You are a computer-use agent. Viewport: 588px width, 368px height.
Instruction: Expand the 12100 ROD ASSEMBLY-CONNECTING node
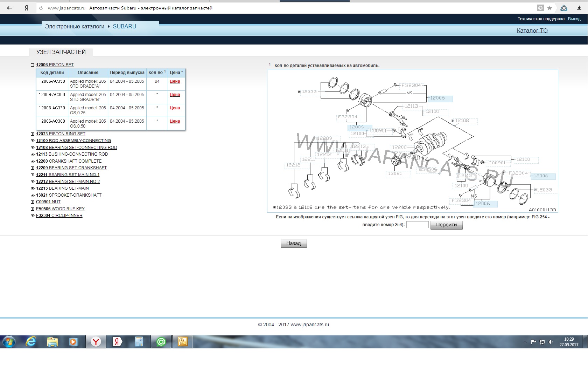(x=32, y=141)
